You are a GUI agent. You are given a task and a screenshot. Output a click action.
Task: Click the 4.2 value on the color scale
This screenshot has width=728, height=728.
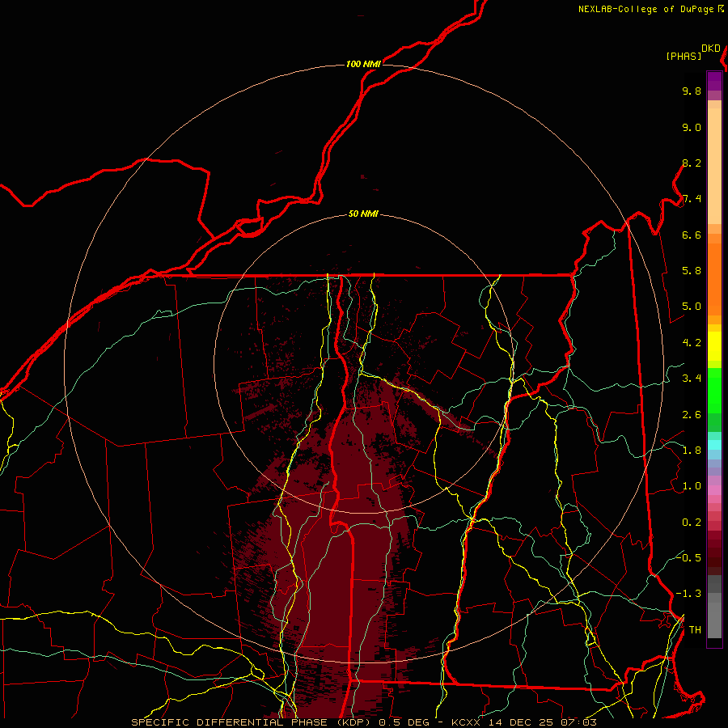[x=692, y=343]
